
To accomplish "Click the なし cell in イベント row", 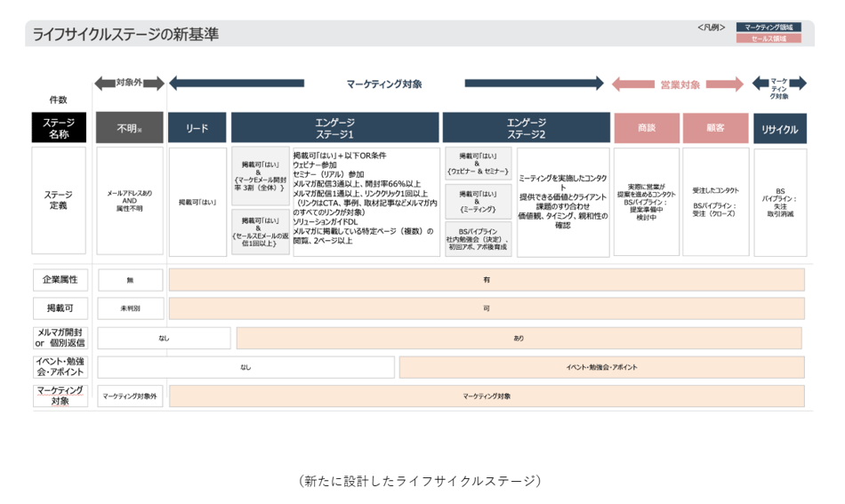I will pos(245,367).
